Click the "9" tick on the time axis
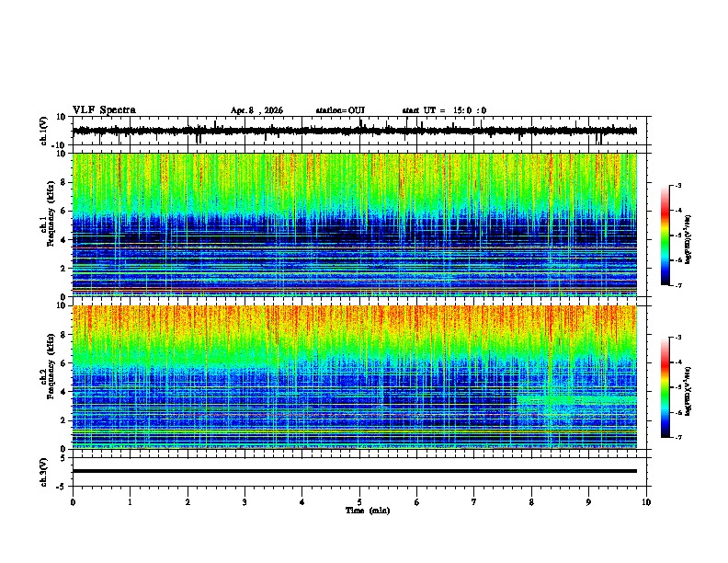Screen dimensions: 728x563 588,502
